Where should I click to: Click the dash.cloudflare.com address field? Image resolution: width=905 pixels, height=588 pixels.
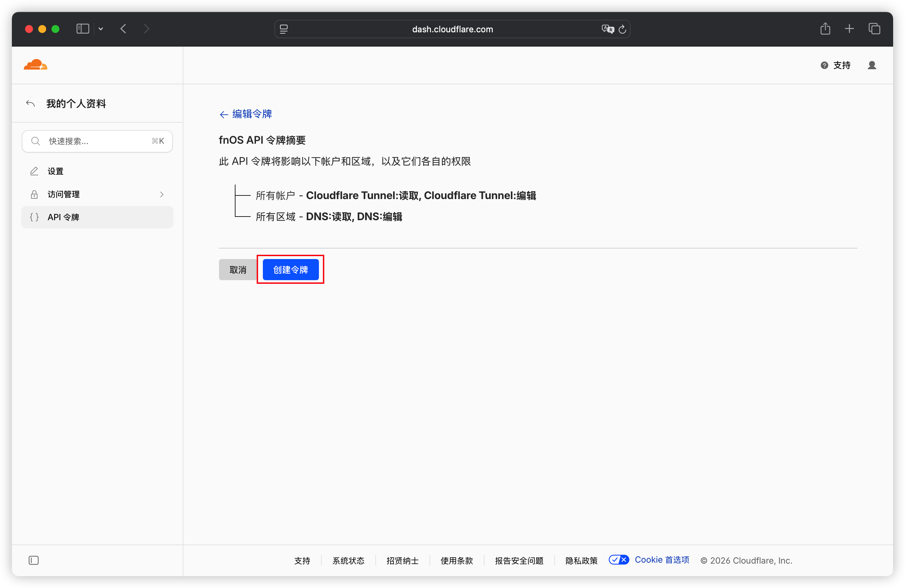452,29
